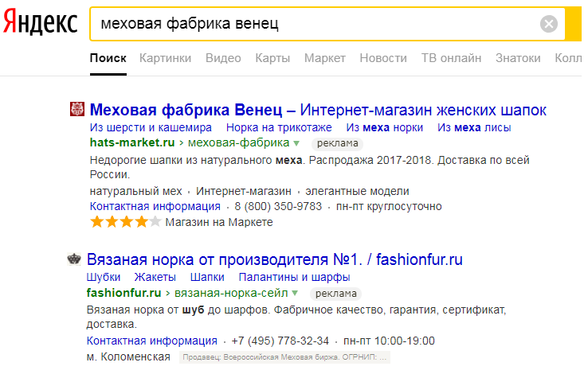
Task: Click the элегантные модели text
Action: point(357,191)
